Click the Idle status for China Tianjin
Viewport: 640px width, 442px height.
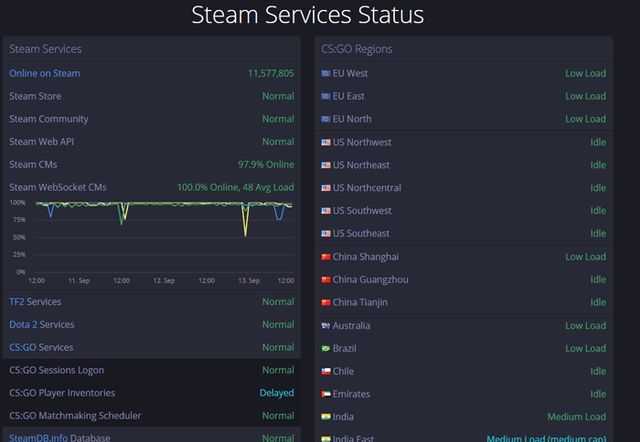pyautogui.click(x=598, y=303)
